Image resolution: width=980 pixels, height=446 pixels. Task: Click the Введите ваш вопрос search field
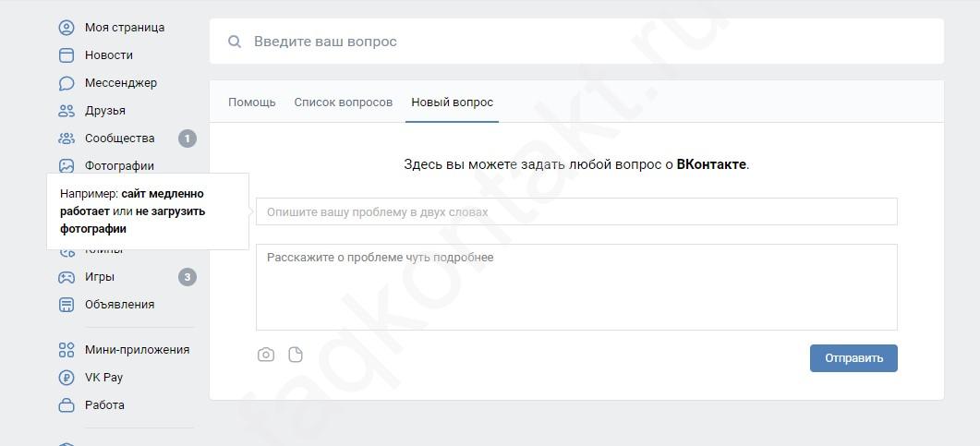click(x=591, y=42)
